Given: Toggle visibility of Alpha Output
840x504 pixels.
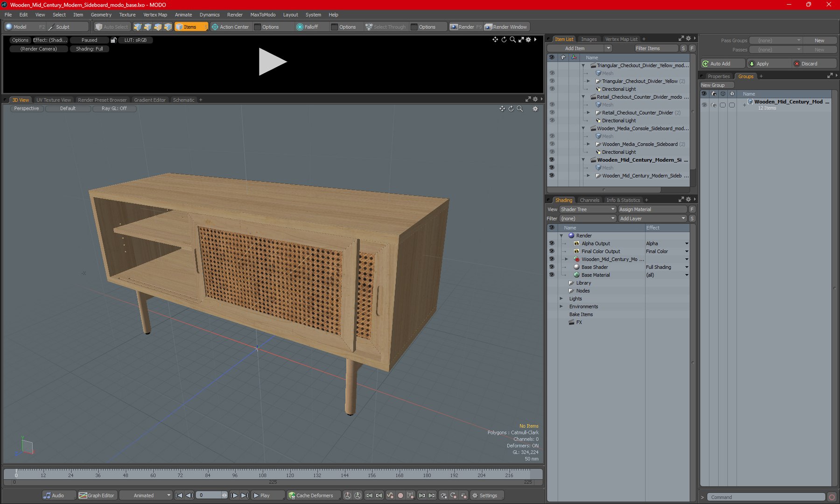Looking at the screenshot, I should [552, 244].
